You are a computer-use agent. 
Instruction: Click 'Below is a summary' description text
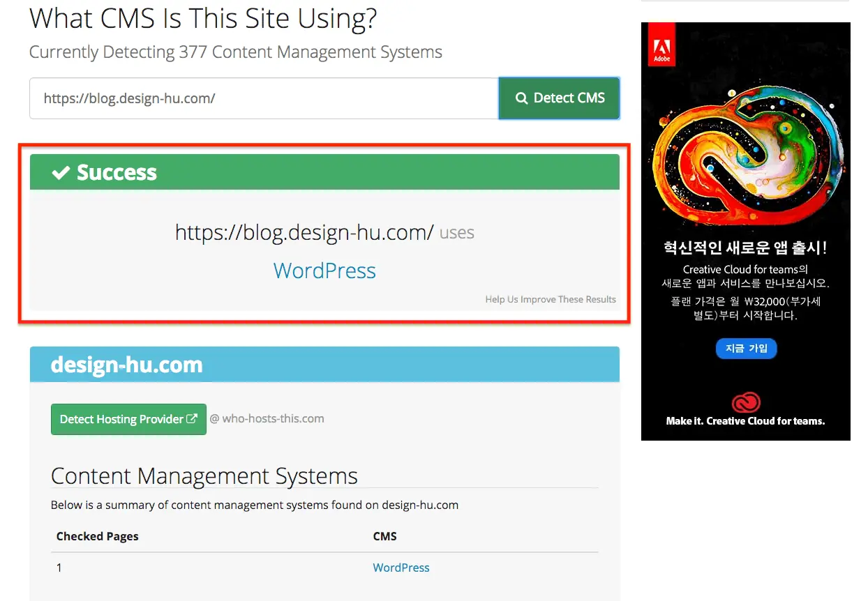(x=255, y=505)
